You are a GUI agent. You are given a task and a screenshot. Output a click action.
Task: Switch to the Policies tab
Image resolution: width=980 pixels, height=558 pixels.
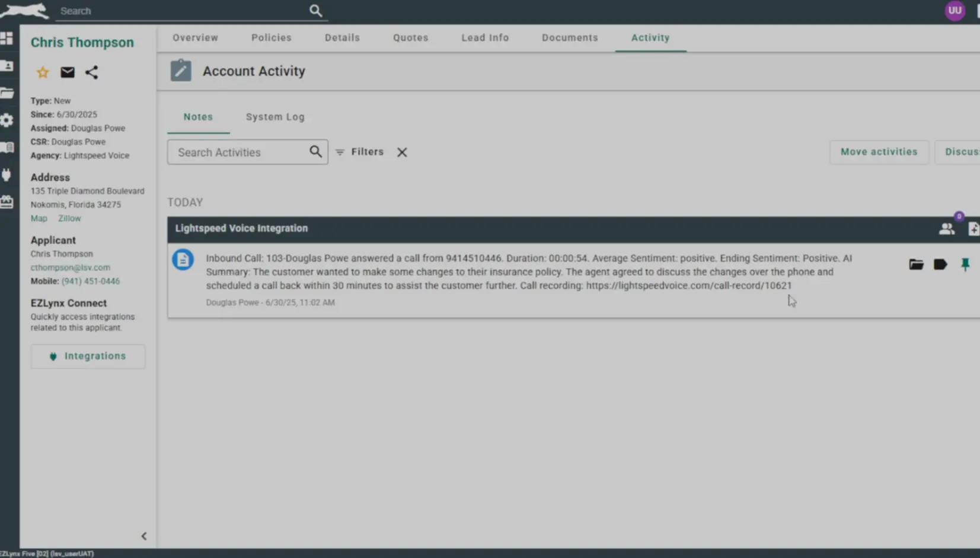point(272,37)
